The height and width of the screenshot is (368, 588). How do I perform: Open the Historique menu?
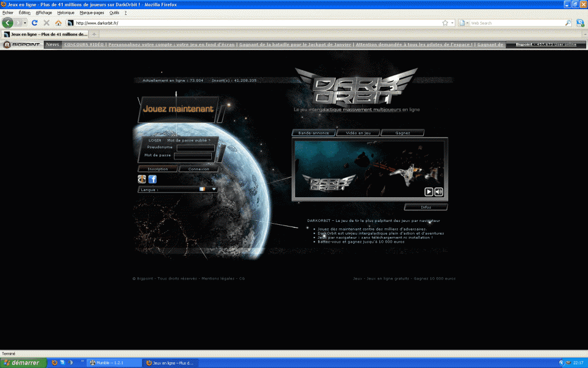(x=65, y=13)
